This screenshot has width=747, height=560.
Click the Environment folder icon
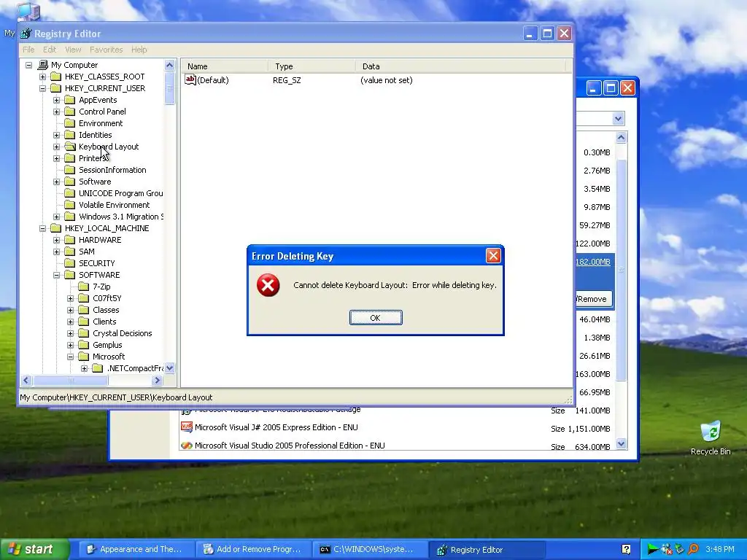[x=69, y=123]
